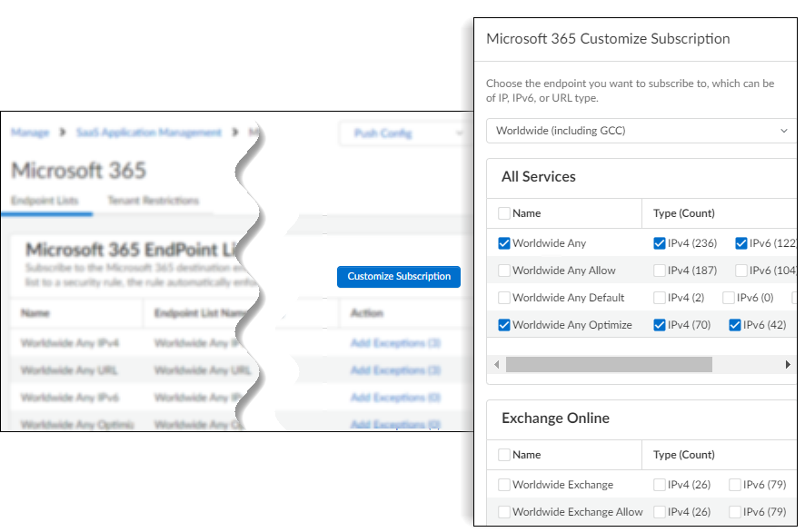Click the Exchange Online section heading
Image resolution: width=805 pixels, height=532 pixels.
click(555, 419)
